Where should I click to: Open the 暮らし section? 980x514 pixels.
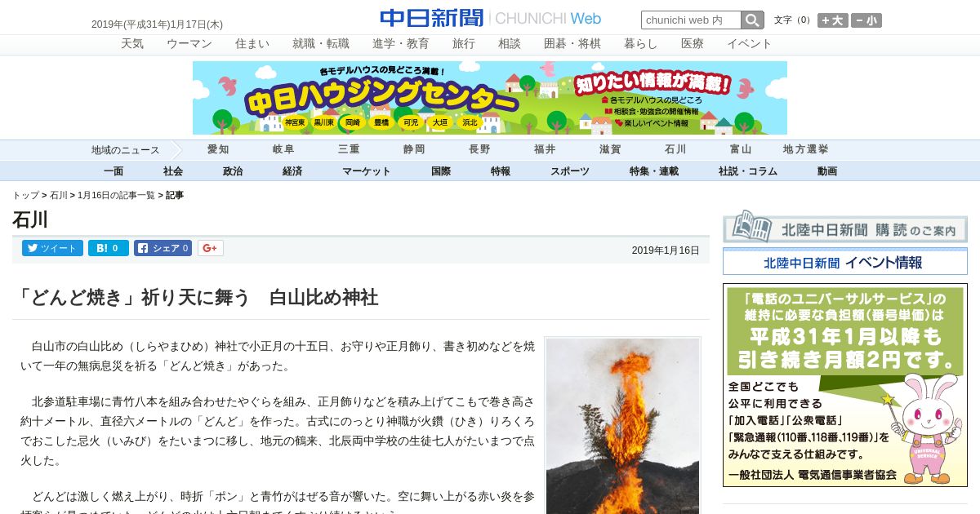[641, 44]
